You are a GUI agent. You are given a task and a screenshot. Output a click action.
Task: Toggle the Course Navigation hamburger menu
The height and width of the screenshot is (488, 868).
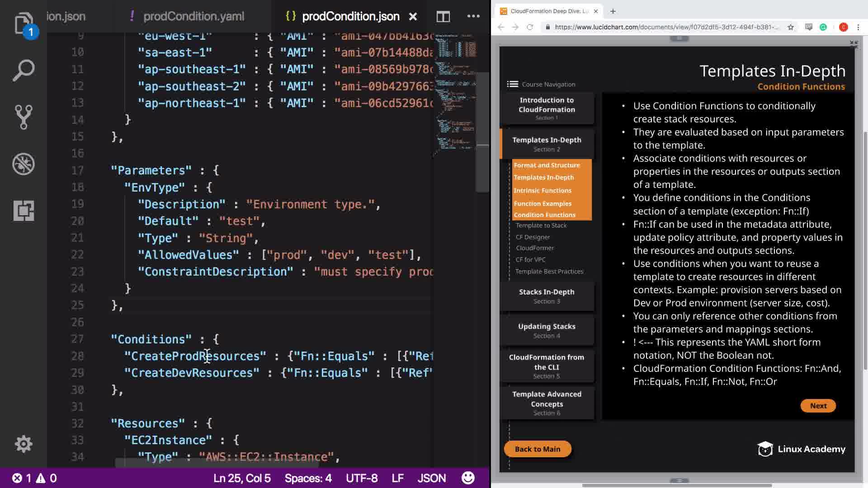[x=512, y=84]
